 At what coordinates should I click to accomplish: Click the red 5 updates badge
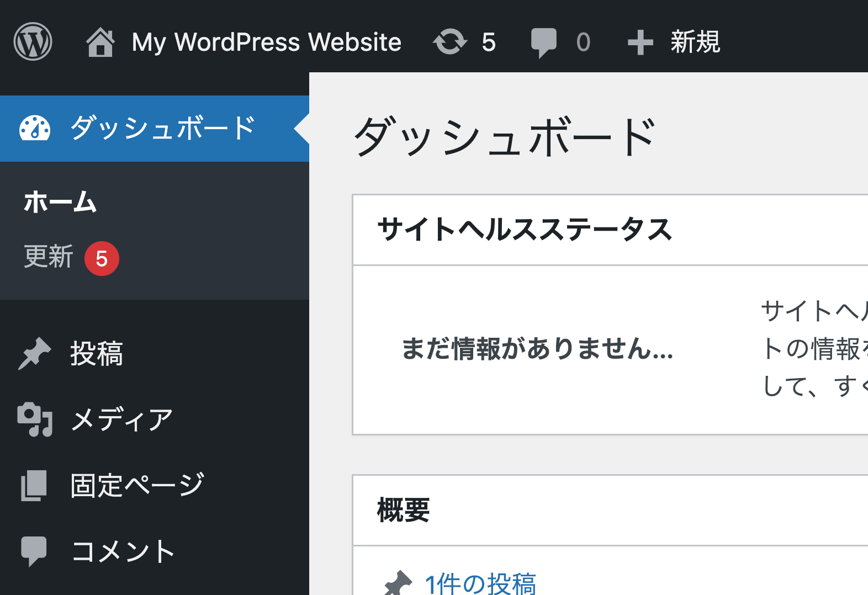[102, 258]
